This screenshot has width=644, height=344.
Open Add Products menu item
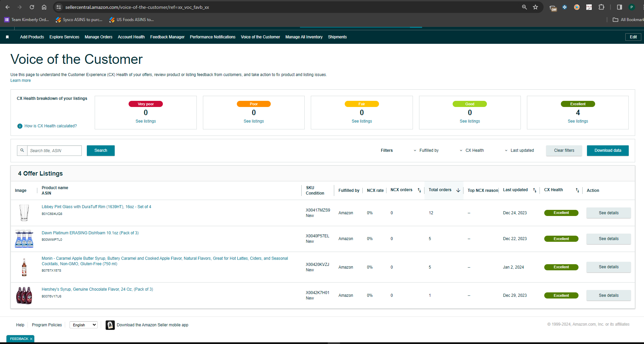[32, 37]
